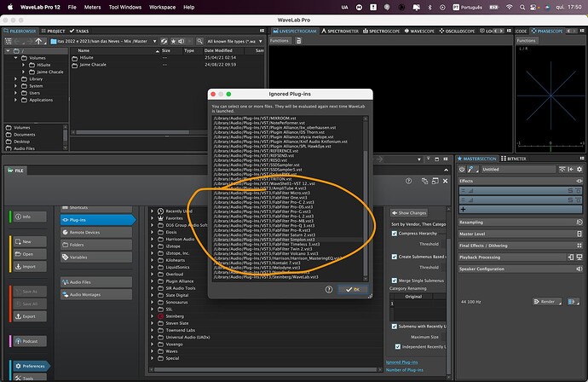Expand the Applications folder in tree
Screen dimensions: 588x382
click(x=15, y=100)
